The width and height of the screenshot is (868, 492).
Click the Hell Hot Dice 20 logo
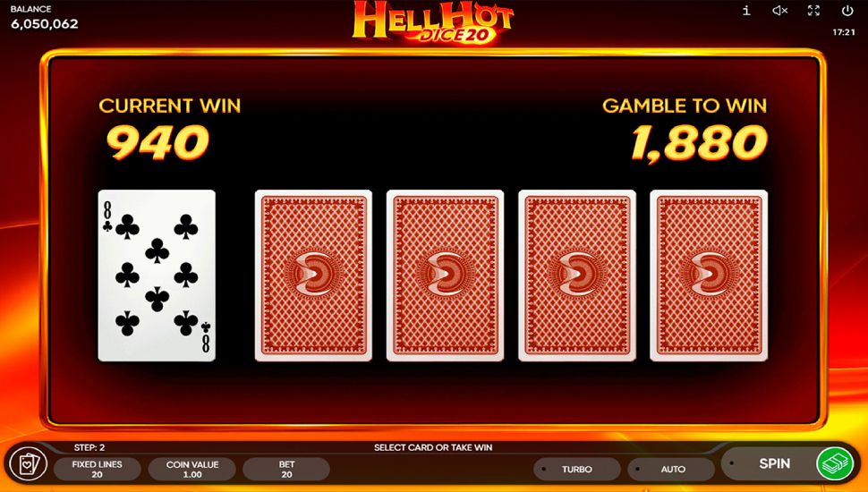[433, 22]
